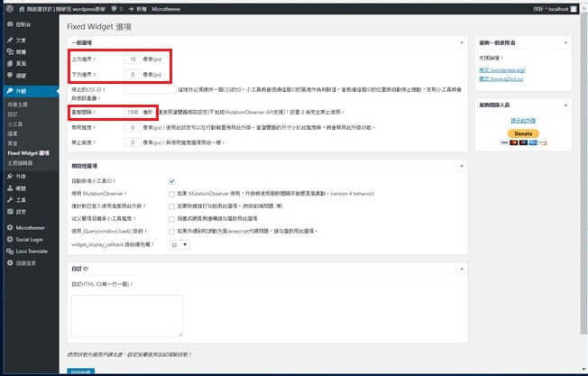
Task: Enable the jQuery(window).load() hook checkbox
Action: (x=172, y=232)
